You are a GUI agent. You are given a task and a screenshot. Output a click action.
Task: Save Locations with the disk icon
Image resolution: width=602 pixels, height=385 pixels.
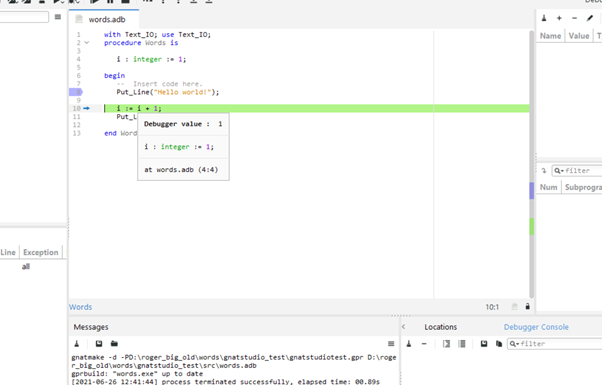coord(484,344)
